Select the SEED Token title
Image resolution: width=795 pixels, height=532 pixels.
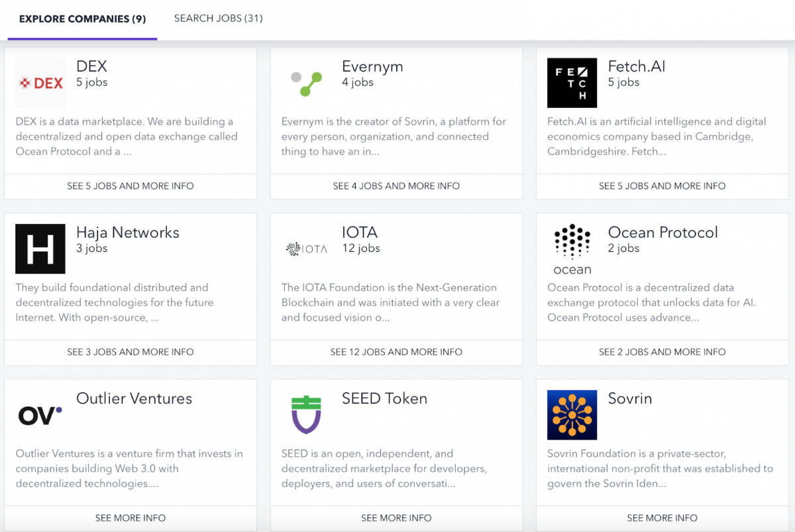pos(384,399)
